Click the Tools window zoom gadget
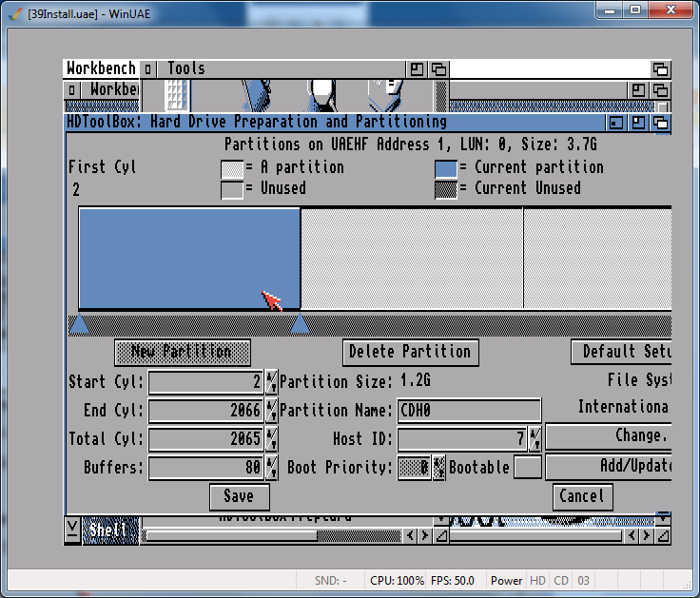This screenshot has height=598, width=700. coord(417,69)
